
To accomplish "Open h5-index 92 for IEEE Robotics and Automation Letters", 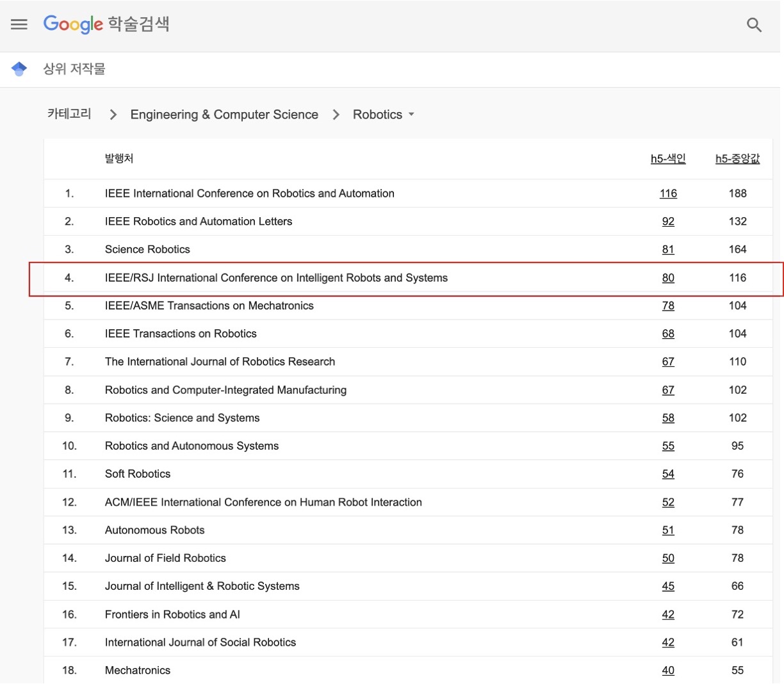I will click(x=668, y=221).
